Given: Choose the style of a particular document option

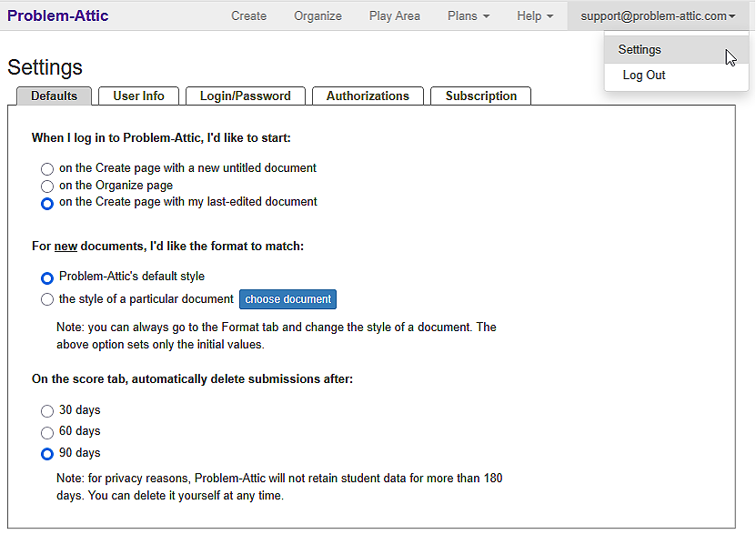Looking at the screenshot, I should [47, 299].
